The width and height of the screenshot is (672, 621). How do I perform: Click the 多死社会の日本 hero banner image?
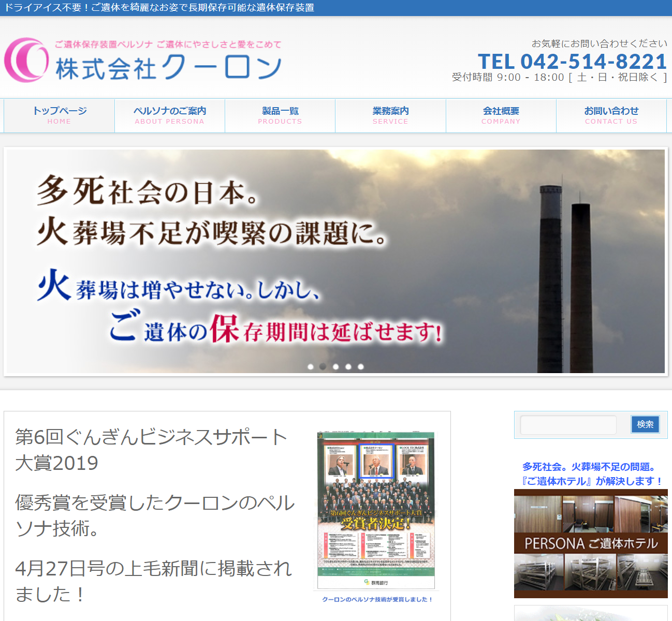tap(335, 261)
